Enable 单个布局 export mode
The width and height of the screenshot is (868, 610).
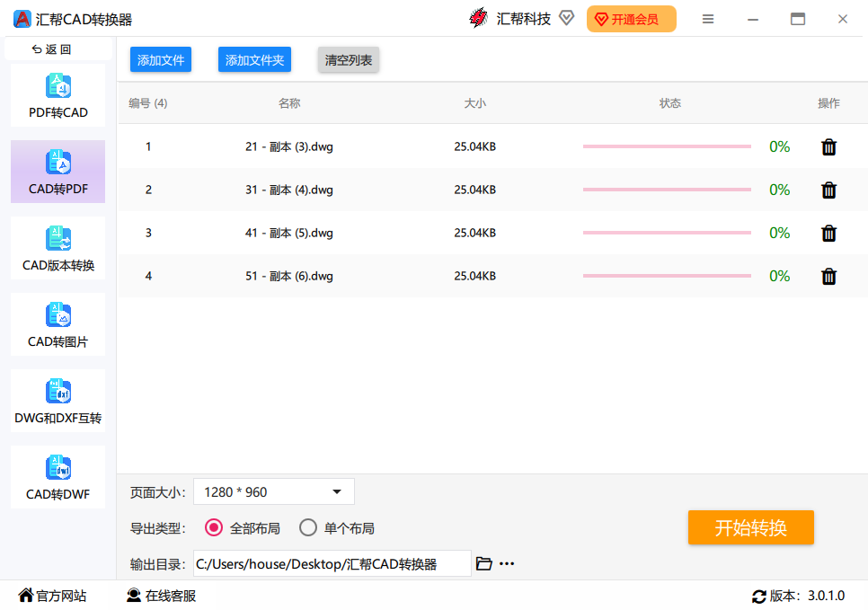[x=308, y=527]
